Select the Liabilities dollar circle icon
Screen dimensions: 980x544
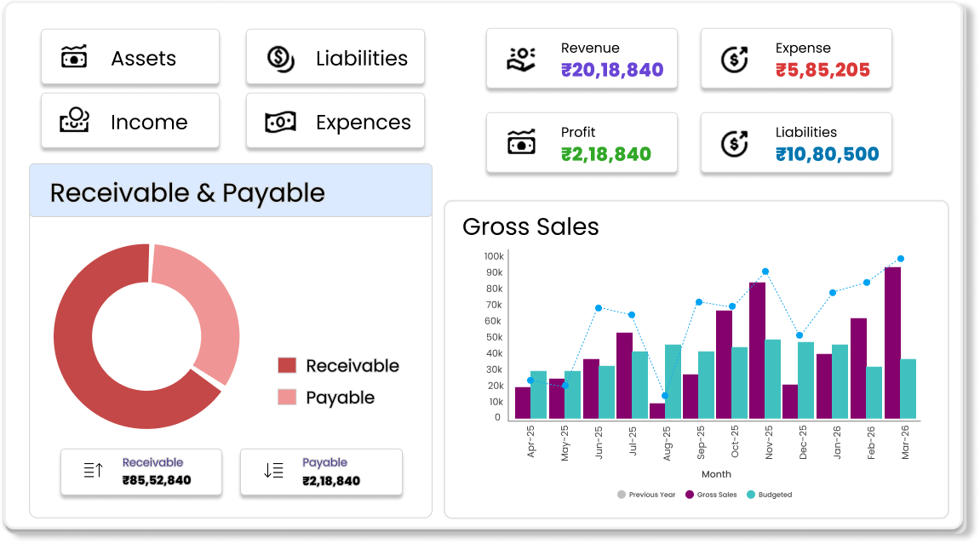point(279,57)
